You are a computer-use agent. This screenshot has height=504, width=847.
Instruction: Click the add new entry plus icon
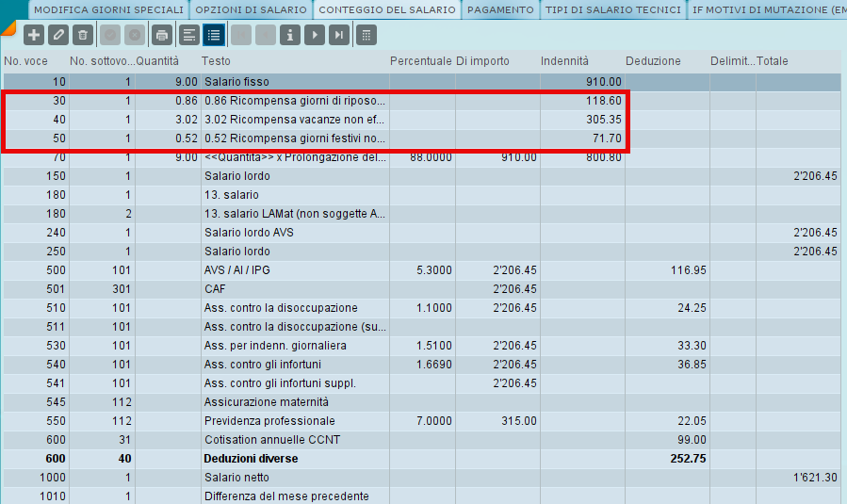pyautogui.click(x=34, y=36)
